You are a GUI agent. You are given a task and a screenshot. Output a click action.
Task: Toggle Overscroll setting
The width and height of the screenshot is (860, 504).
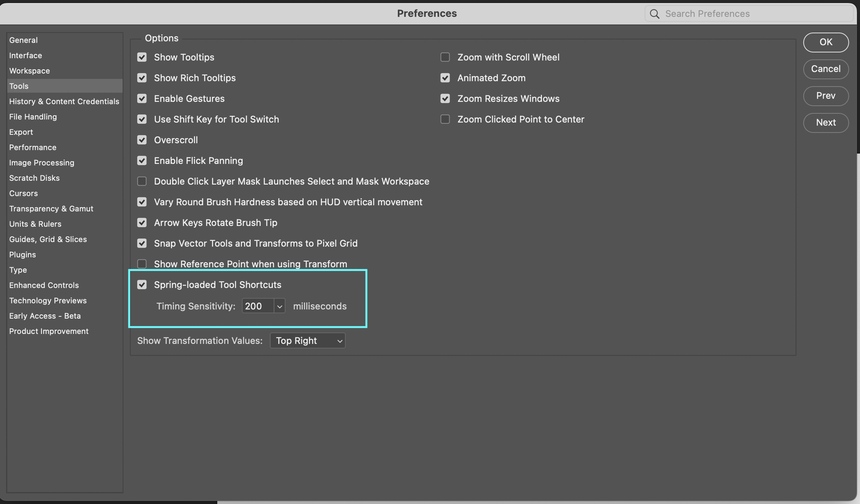(x=142, y=140)
